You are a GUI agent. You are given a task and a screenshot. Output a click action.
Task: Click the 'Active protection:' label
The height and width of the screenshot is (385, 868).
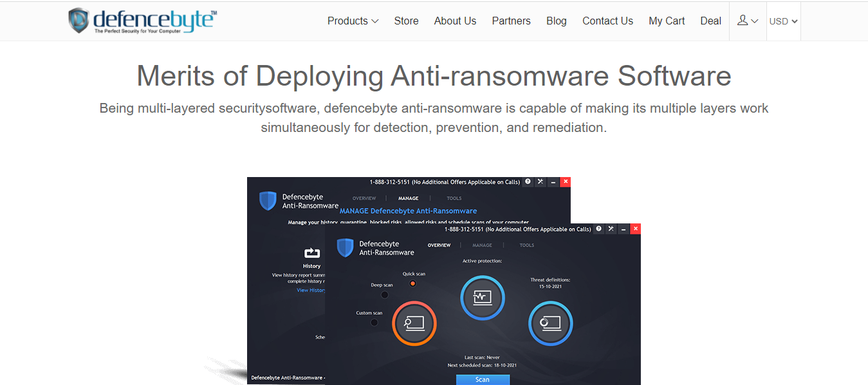click(482, 261)
